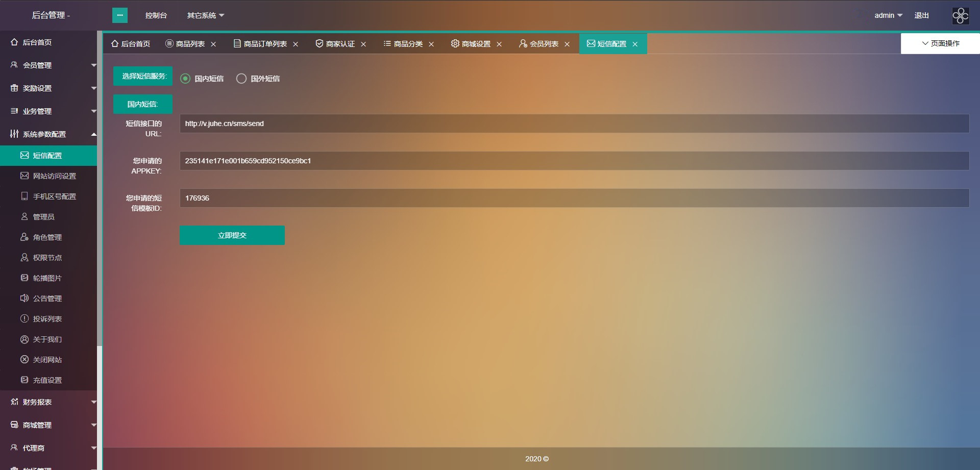Viewport: 980px width, 470px height.
Task: Expand the 会员管理 sidebar menu
Action: [48, 65]
